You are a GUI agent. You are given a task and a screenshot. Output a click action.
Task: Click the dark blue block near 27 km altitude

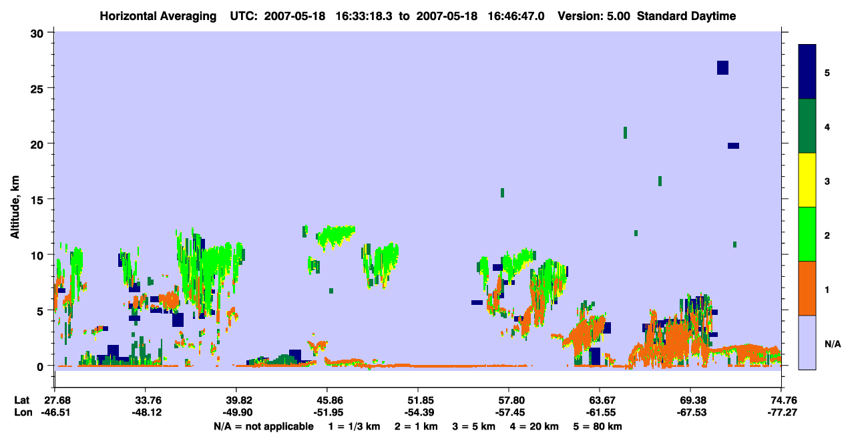722,67
